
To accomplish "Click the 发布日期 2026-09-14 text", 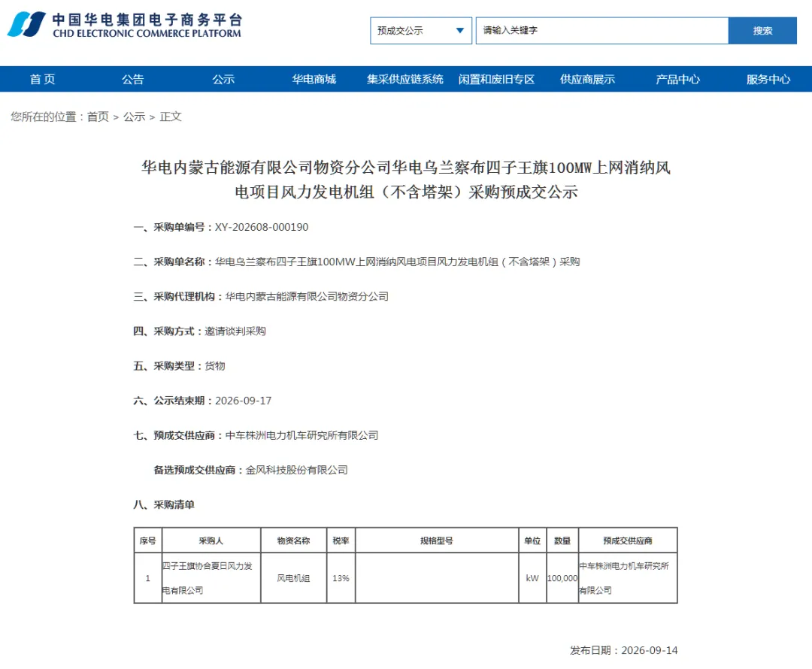I will click(623, 650).
